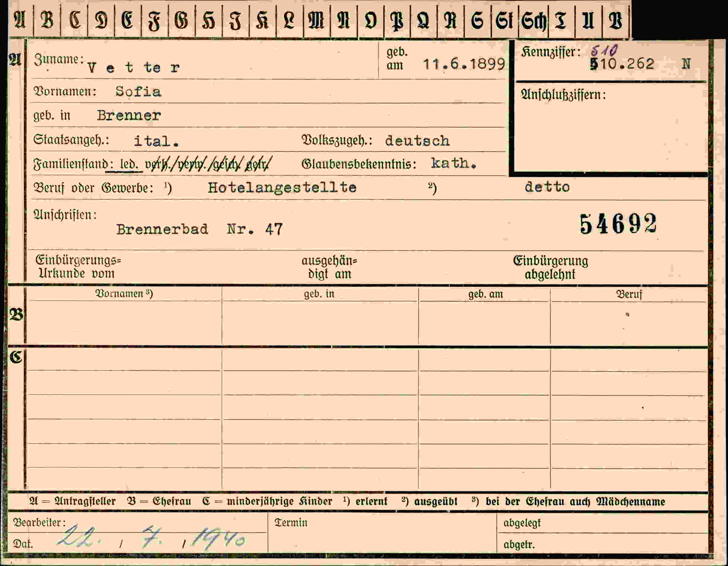Click the "Anschriften:" label
The height and width of the screenshot is (566, 728).
[x=65, y=215]
